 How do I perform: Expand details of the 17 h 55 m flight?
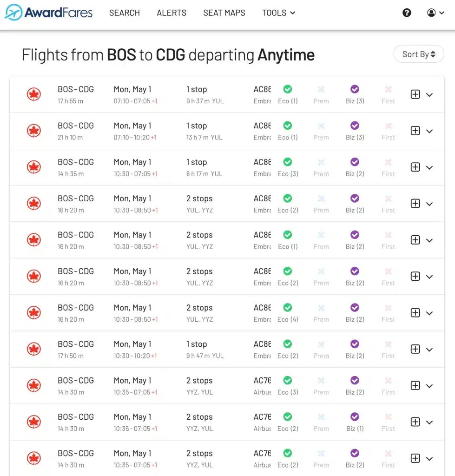click(429, 95)
